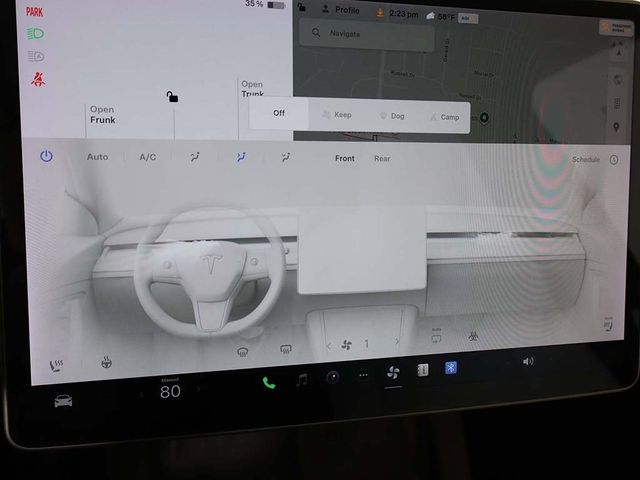640x480 pixels.
Task: Lower driver temperature with left arrow
Action: coord(142,394)
